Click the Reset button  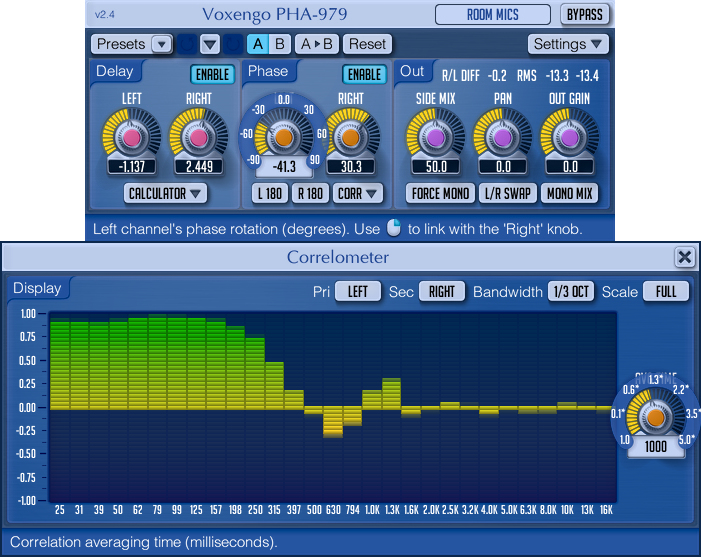tap(367, 44)
